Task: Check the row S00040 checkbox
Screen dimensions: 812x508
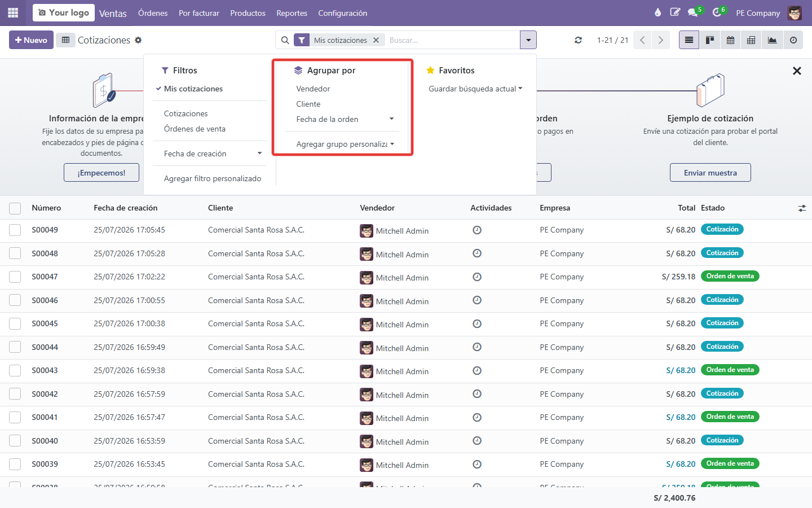Action: [x=15, y=441]
